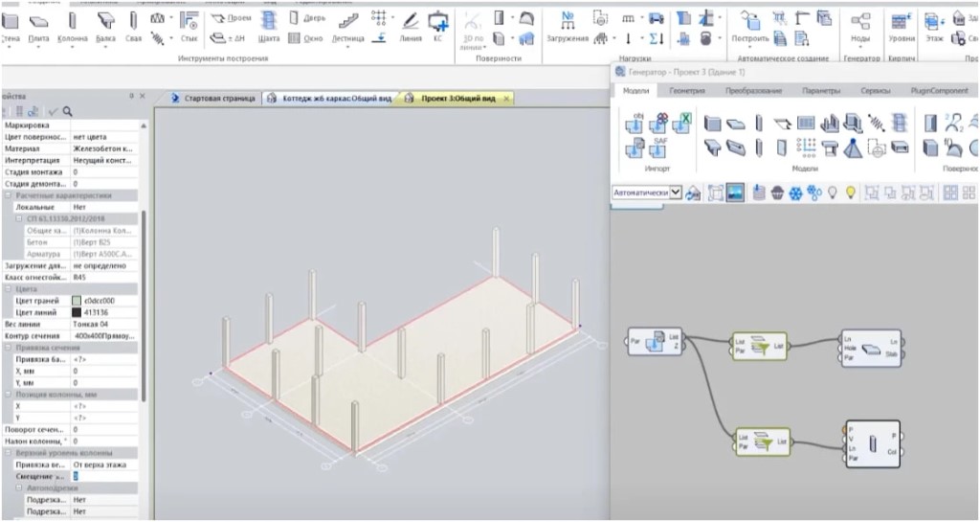The width and height of the screenshot is (980, 522).
Task: Open the Преобразование tab in Generator
Action: pos(753,91)
